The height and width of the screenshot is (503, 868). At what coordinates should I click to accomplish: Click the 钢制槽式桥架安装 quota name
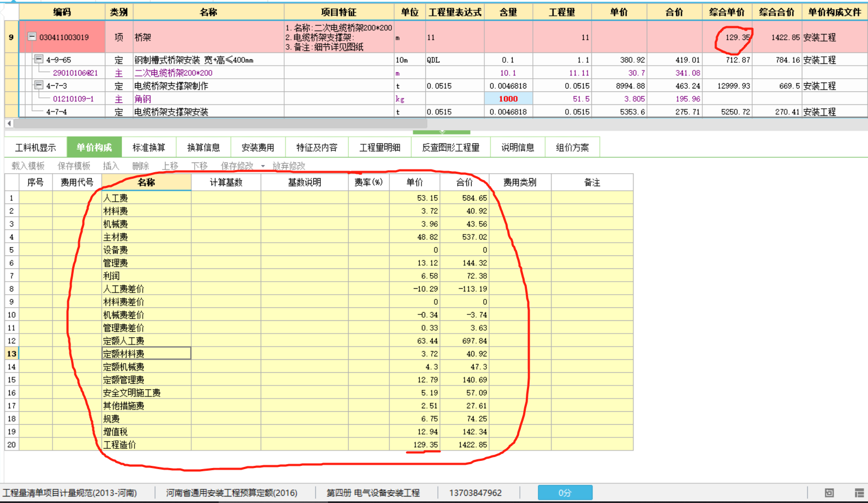click(x=194, y=60)
